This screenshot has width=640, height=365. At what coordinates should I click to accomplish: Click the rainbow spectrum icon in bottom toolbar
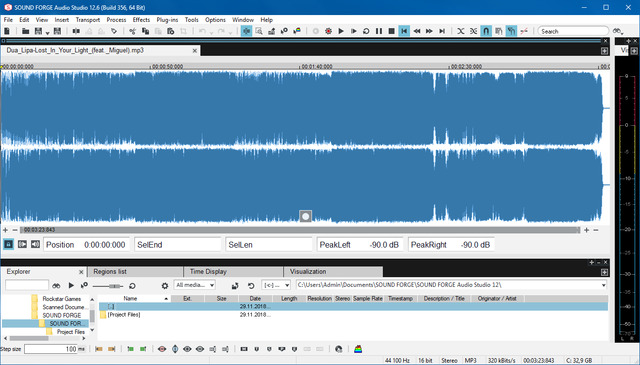tap(358, 349)
